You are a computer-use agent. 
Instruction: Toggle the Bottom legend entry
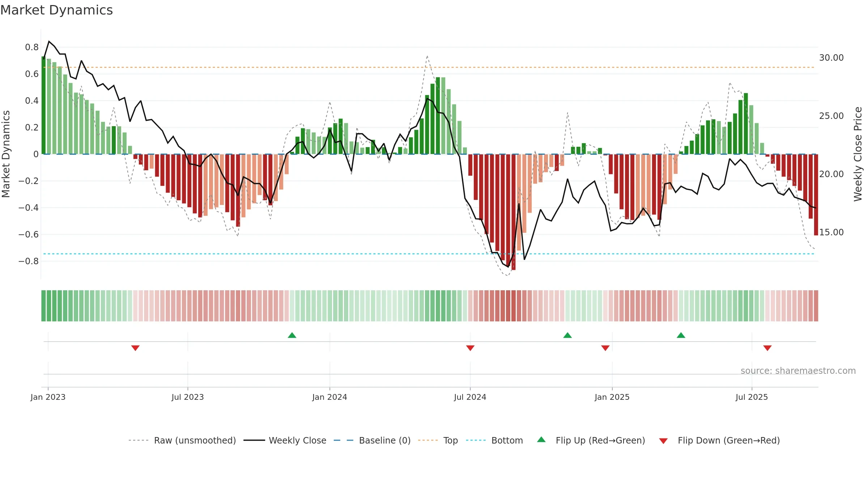pyautogui.click(x=494, y=440)
